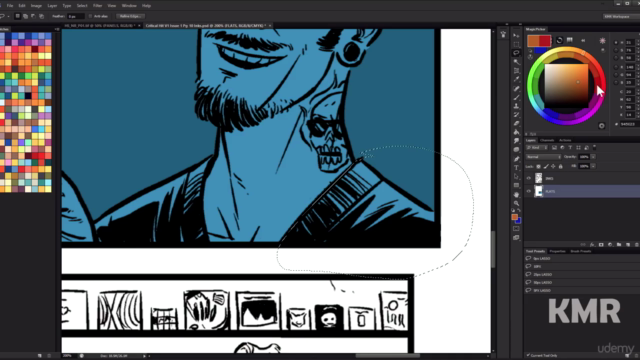Viewport: 640px width, 360px height.
Task: Select the Hand tool
Action: 516,194
